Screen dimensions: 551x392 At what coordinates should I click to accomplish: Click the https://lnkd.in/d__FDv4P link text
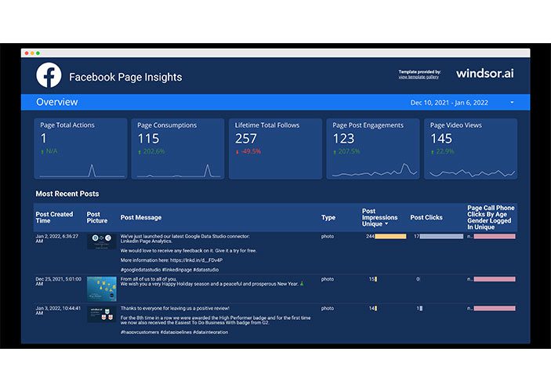pyautogui.click(x=196, y=260)
